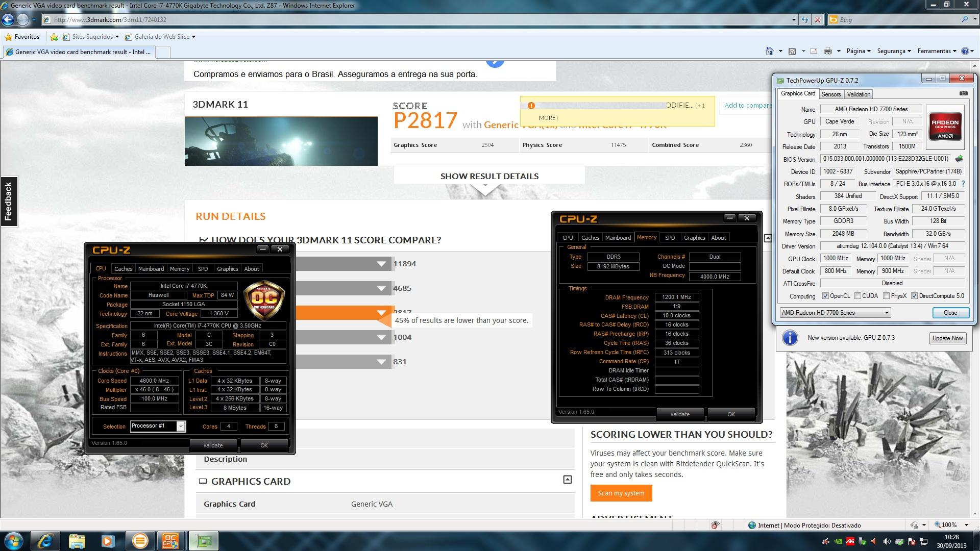Expand the 4685 score comparison row

point(381,288)
